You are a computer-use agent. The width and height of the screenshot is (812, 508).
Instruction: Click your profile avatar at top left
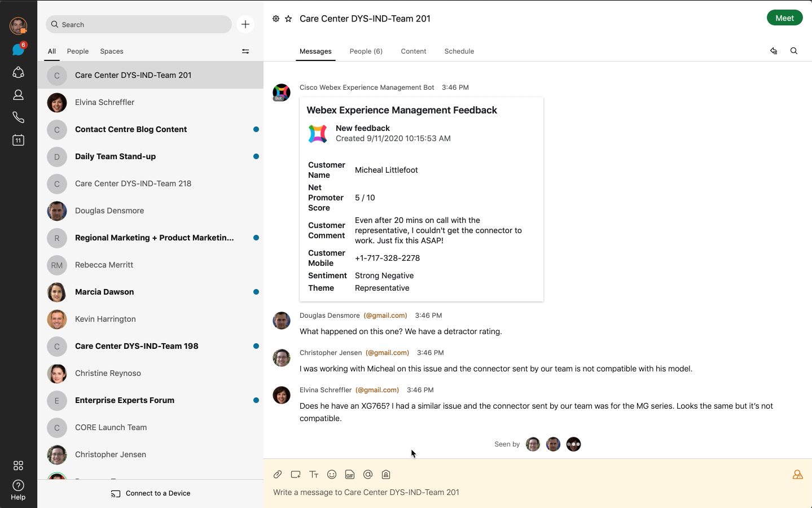coord(18,25)
